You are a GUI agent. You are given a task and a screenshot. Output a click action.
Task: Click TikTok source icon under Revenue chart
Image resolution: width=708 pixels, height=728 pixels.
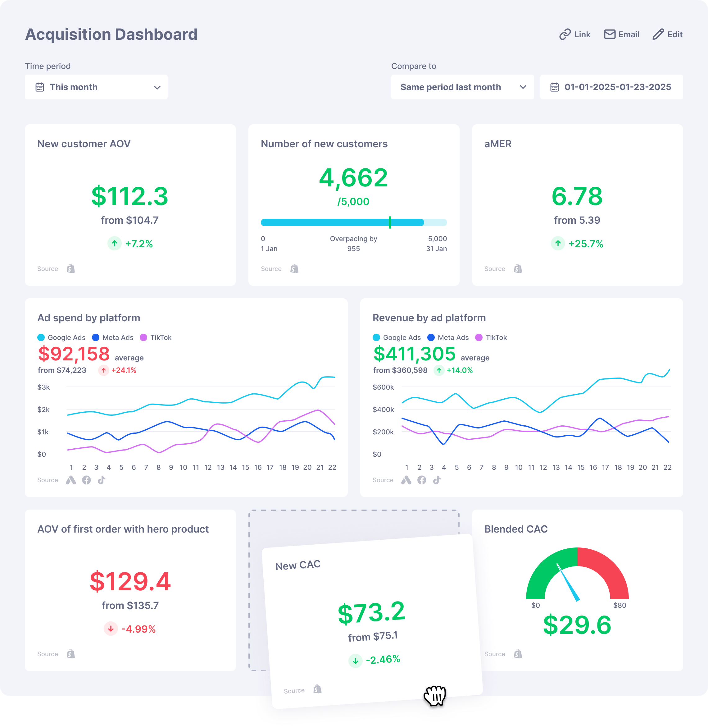pos(437,480)
